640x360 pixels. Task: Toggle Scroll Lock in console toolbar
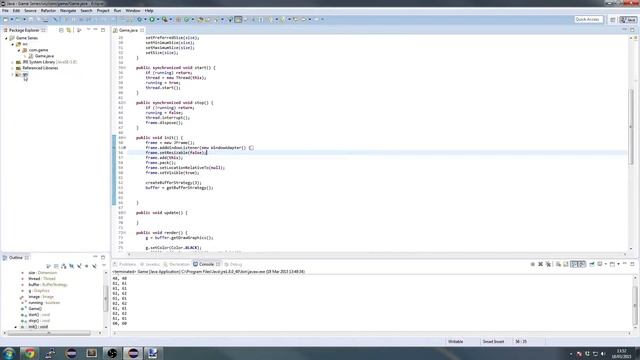(566, 264)
